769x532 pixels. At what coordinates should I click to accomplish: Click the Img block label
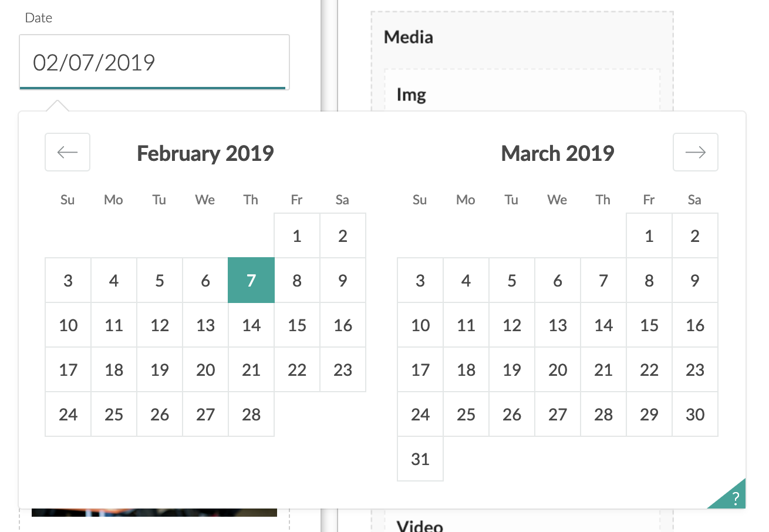pos(411,95)
